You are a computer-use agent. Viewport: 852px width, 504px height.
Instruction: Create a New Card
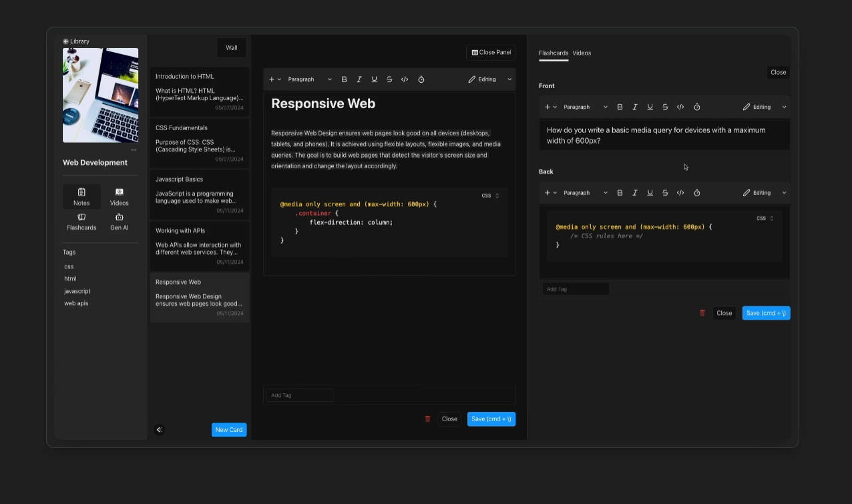pyautogui.click(x=229, y=430)
